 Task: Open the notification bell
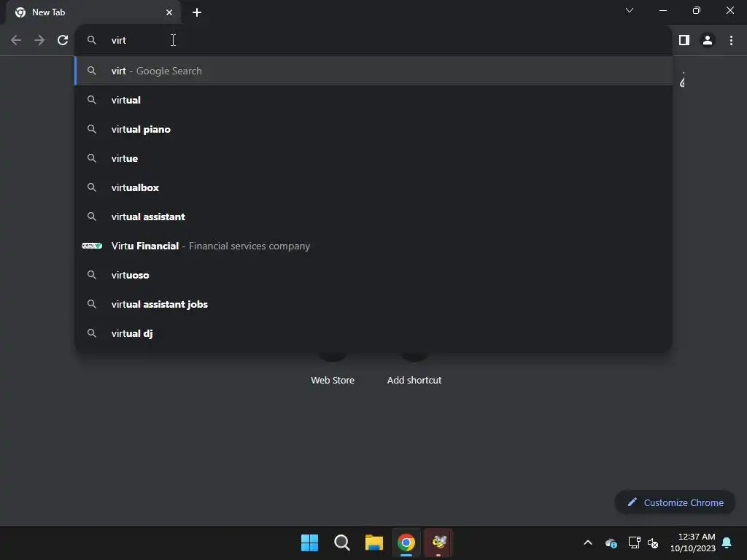tap(727, 542)
